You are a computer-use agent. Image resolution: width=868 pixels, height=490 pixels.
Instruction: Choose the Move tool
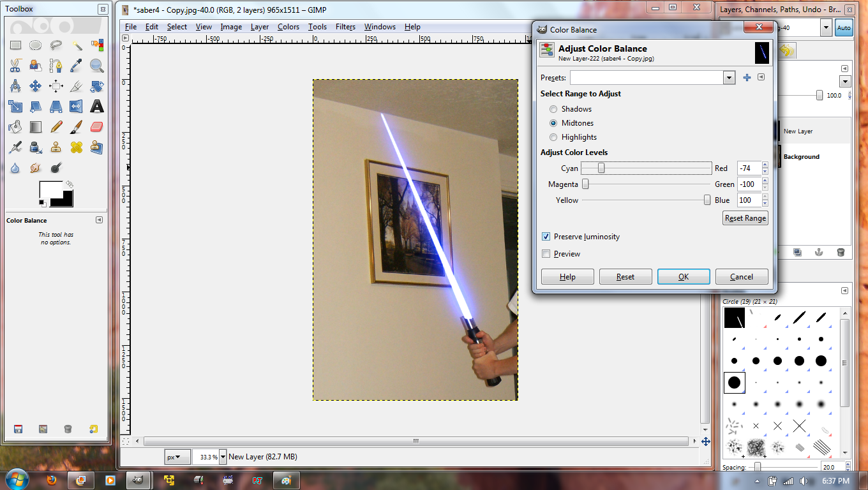pos(36,86)
